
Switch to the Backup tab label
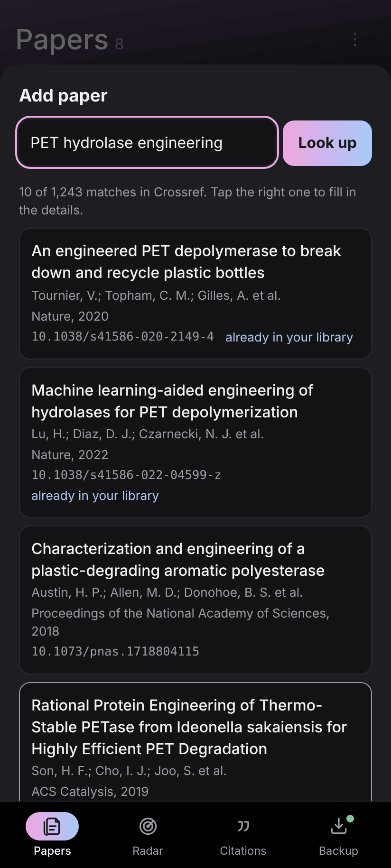[x=338, y=851]
